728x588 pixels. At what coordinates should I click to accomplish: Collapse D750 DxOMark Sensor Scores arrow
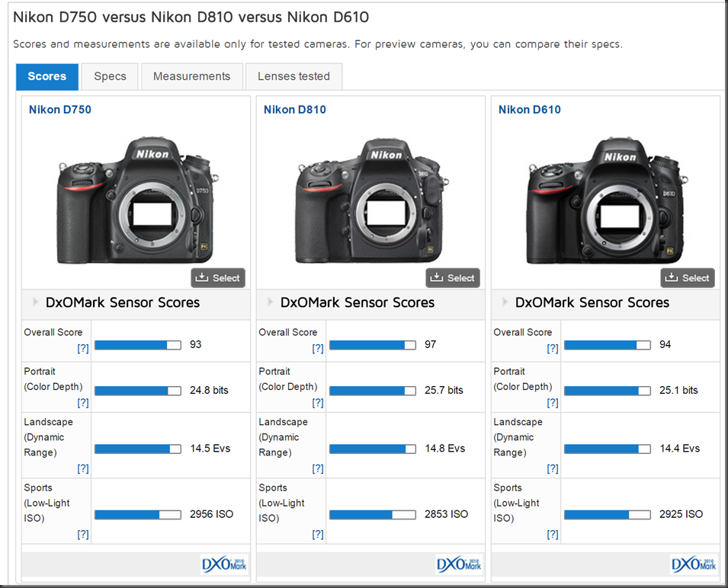35,302
